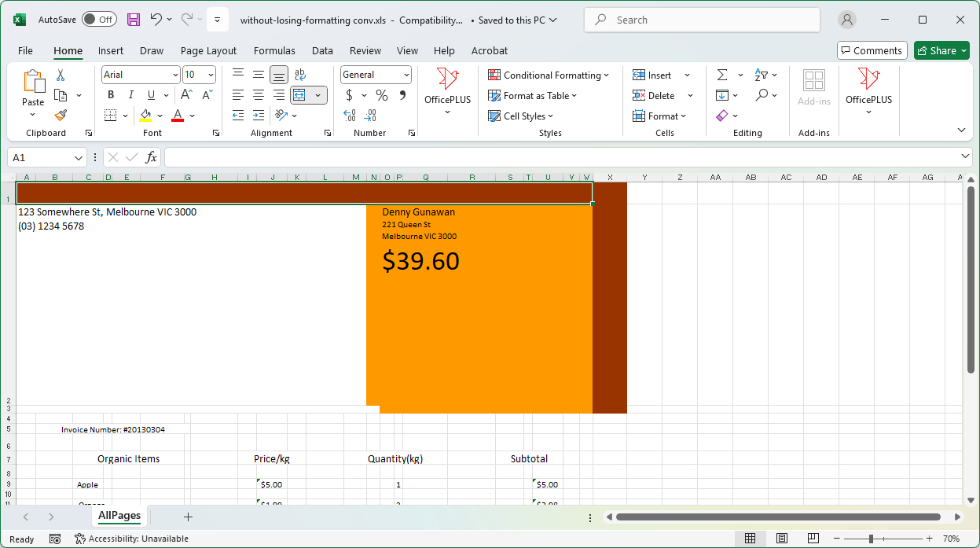Viewport: 980px width, 548px height.
Task: Click in the Search box
Action: click(x=702, y=20)
